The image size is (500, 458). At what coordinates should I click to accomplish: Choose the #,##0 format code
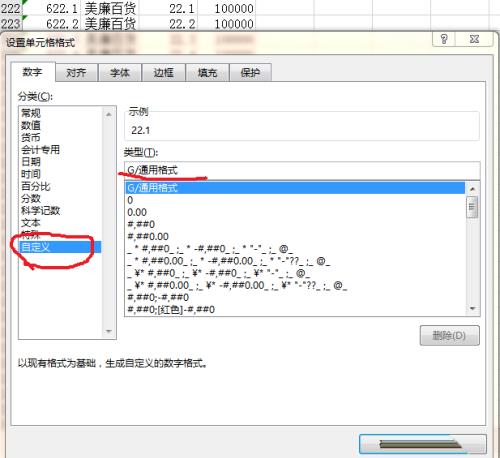[x=295, y=224]
